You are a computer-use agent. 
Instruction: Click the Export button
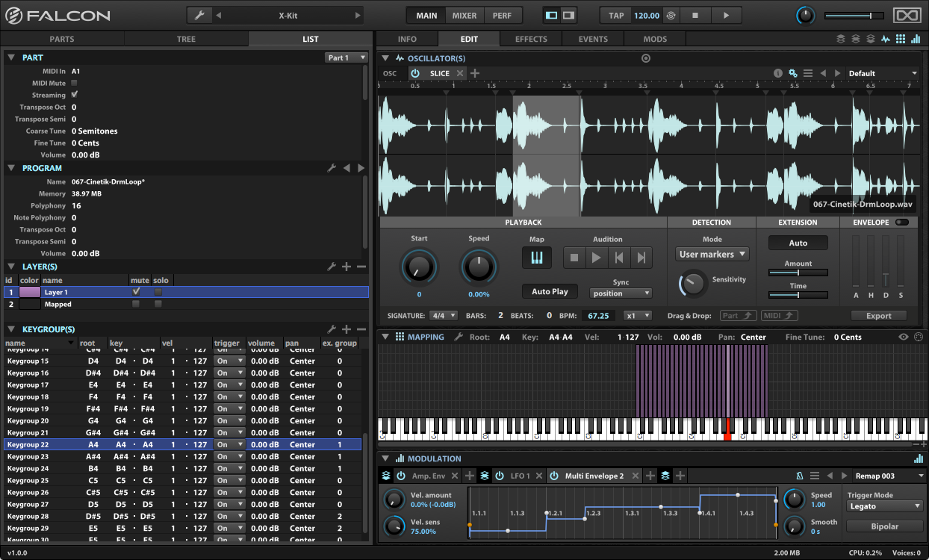tap(878, 316)
